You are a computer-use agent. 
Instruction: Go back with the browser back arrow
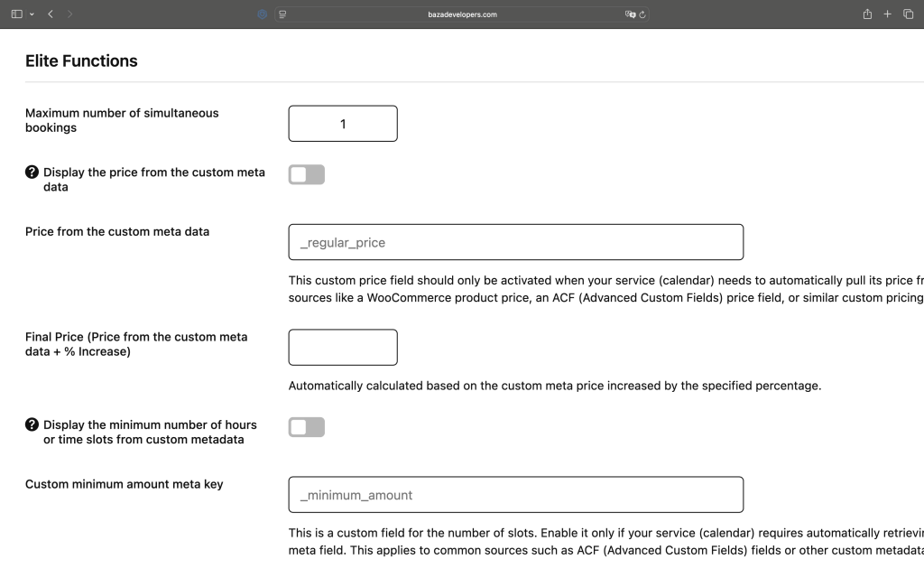[51, 14]
